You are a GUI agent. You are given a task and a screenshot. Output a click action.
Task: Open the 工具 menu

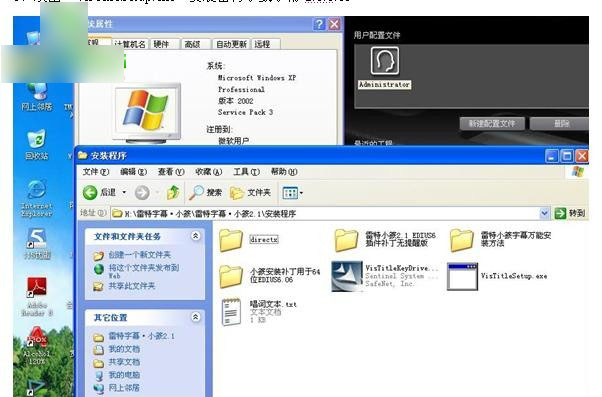[x=246, y=172]
